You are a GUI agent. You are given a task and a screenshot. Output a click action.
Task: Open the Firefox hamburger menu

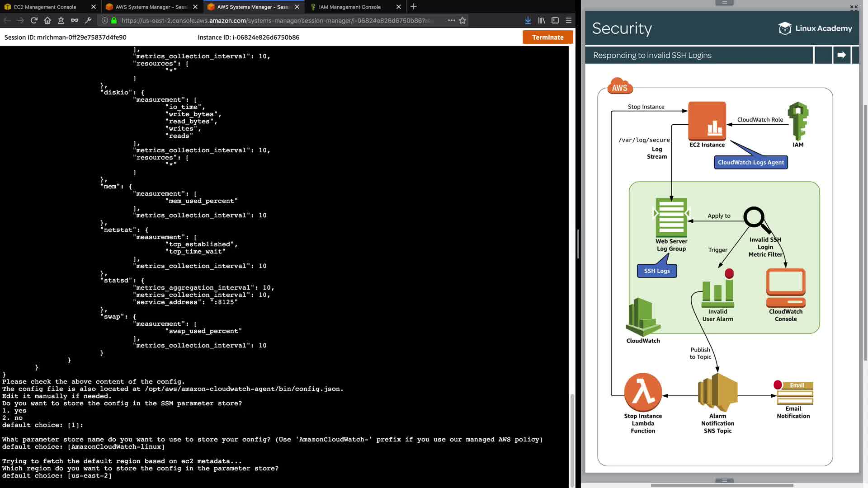569,20
